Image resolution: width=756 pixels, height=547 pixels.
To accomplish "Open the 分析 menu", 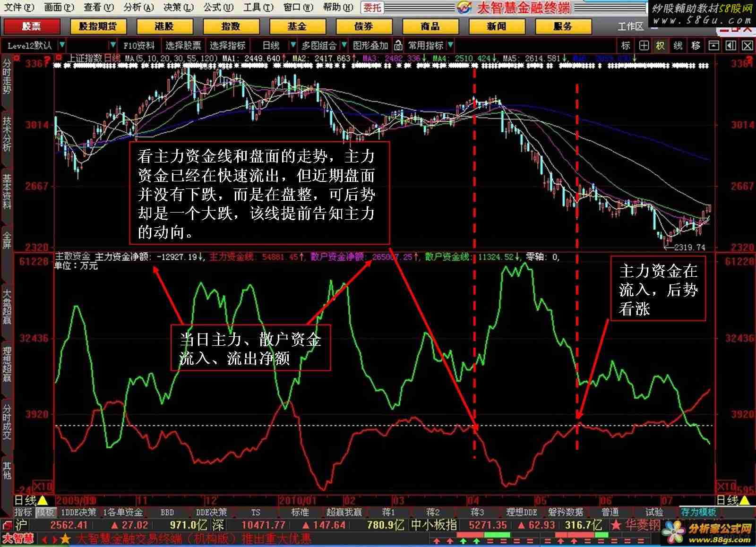I will tap(138, 7).
